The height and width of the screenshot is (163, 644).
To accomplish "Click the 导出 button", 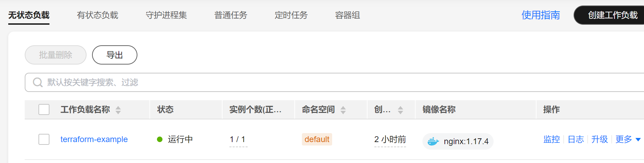I will coord(115,55).
